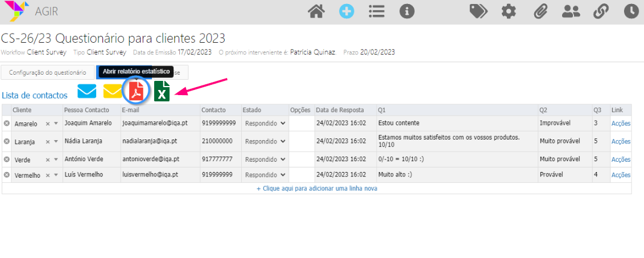
Task: Click the 'Provável' Q2 cell for Vermelho
Action: [x=565, y=175]
